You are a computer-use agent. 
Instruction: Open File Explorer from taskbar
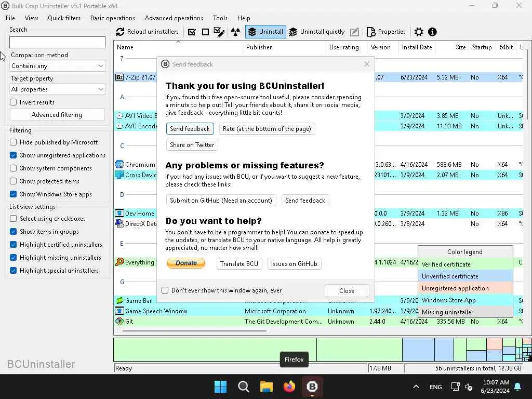[x=267, y=387]
